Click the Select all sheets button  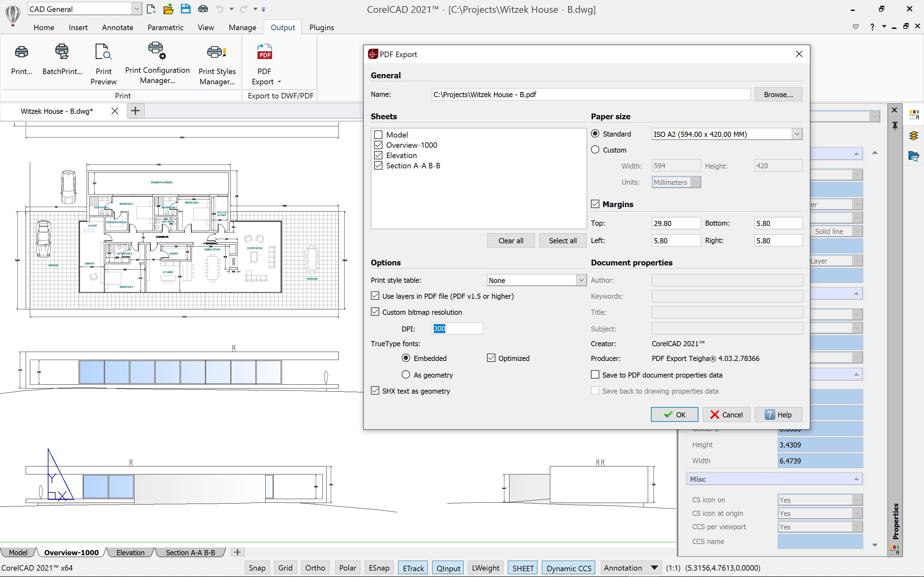click(562, 240)
